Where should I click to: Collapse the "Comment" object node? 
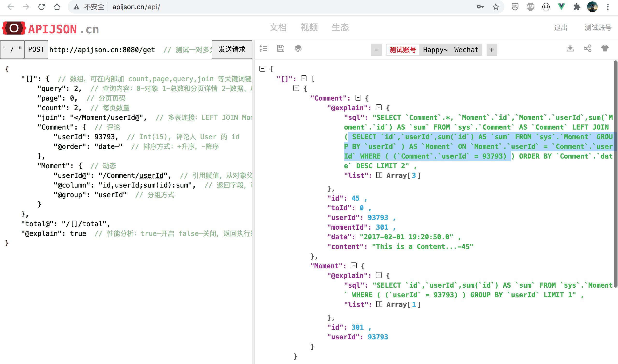pos(358,98)
